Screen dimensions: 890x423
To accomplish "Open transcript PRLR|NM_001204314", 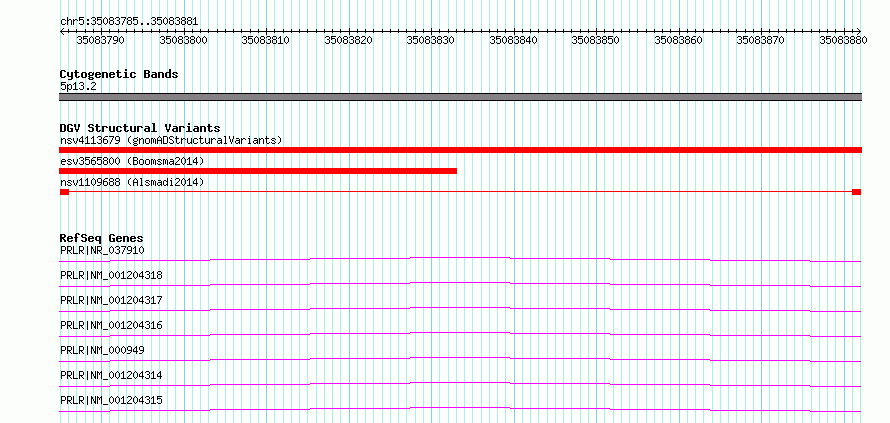I will (111, 375).
